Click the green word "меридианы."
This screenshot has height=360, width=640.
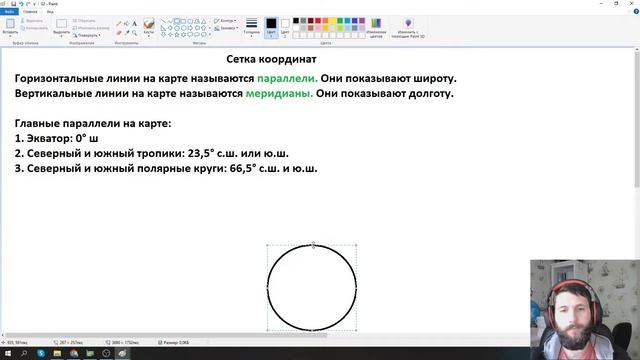279,93
